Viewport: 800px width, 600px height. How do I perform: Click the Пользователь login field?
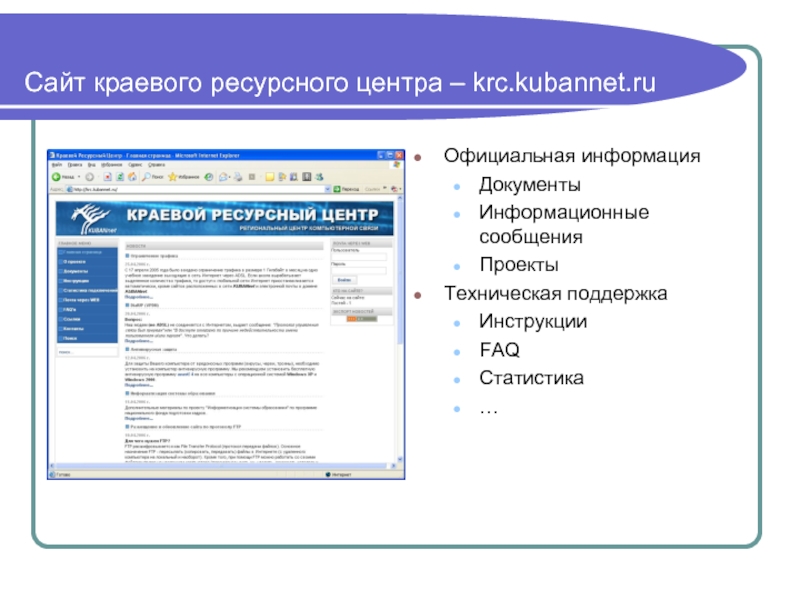click(x=359, y=257)
